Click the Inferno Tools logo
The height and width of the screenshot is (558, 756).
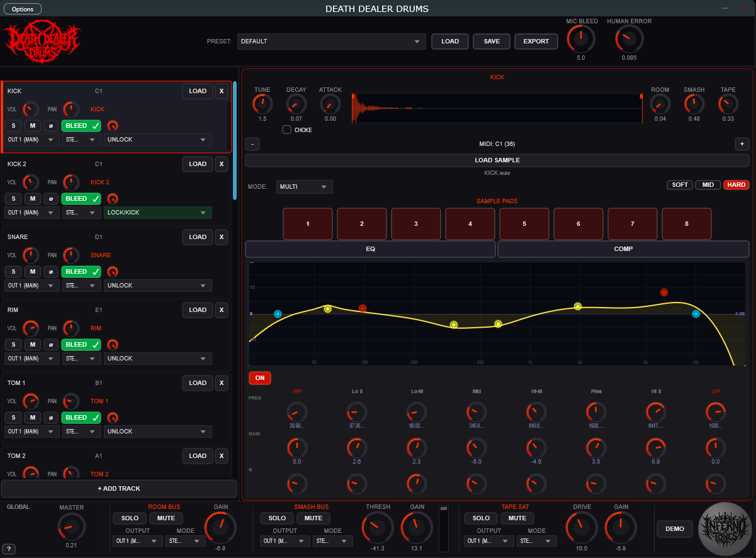pyautogui.click(x=726, y=528)
